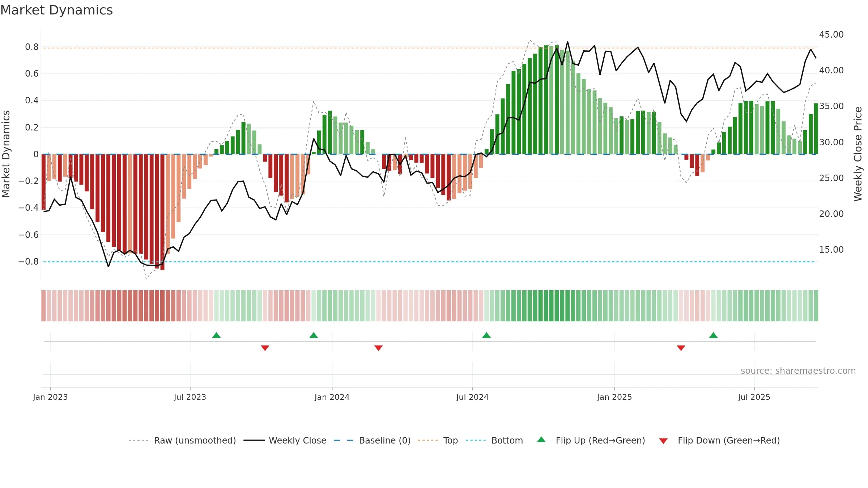The height and width of the screenshot is (488, 868).
Task: Click the green flip-up marker after Jul 2024
Action: coord(486,335)
